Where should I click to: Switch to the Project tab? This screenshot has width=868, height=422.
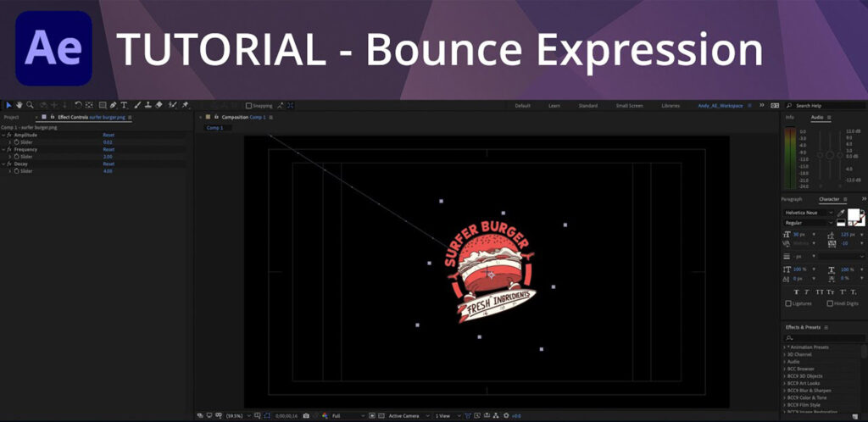11,117
